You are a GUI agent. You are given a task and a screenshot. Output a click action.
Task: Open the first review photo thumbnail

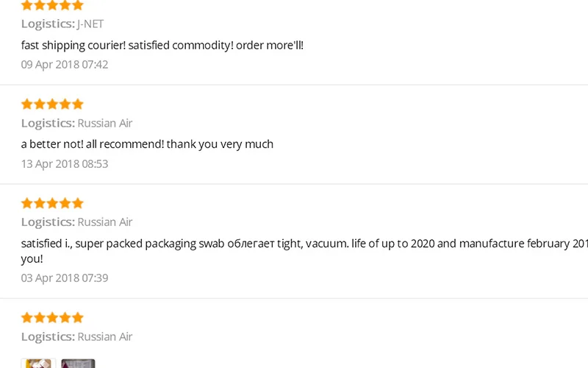tap(38, 363)
